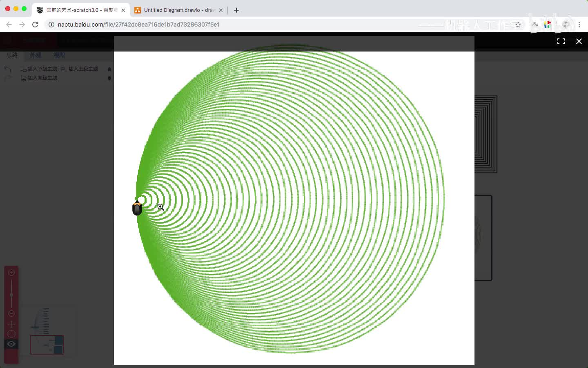The height and width of the screenshot is (368, 588).
Task: Zoom in using the navigator plus button
Action: point(11,273)
